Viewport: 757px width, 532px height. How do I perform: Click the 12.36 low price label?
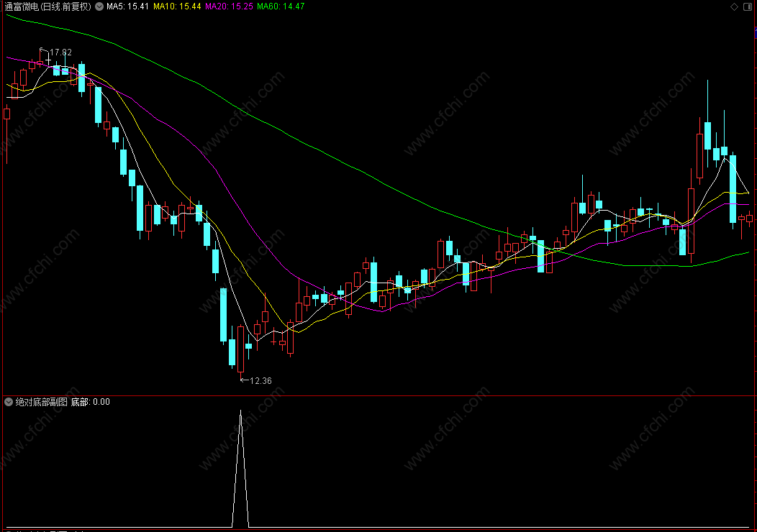pos(260,380)
